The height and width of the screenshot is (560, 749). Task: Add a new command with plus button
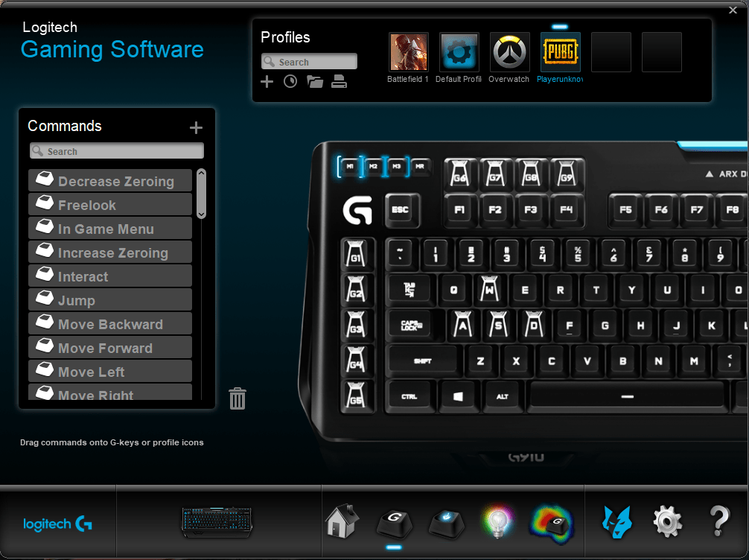tap(196, 127)
